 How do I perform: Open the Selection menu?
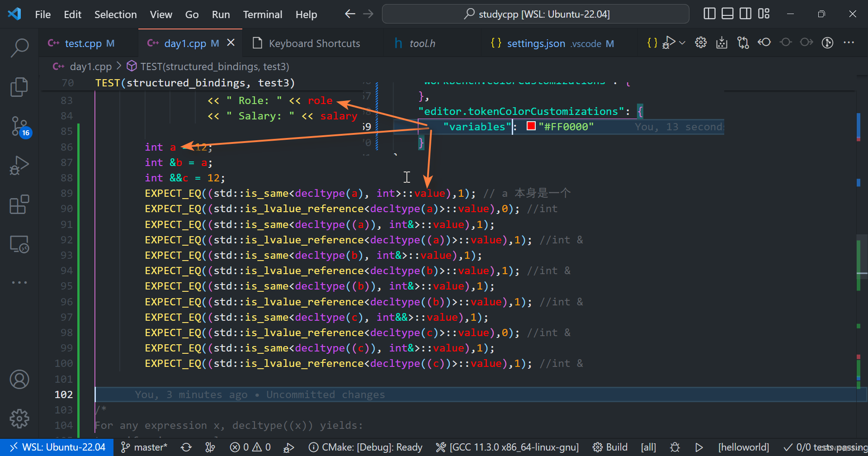tap(115, 14)
